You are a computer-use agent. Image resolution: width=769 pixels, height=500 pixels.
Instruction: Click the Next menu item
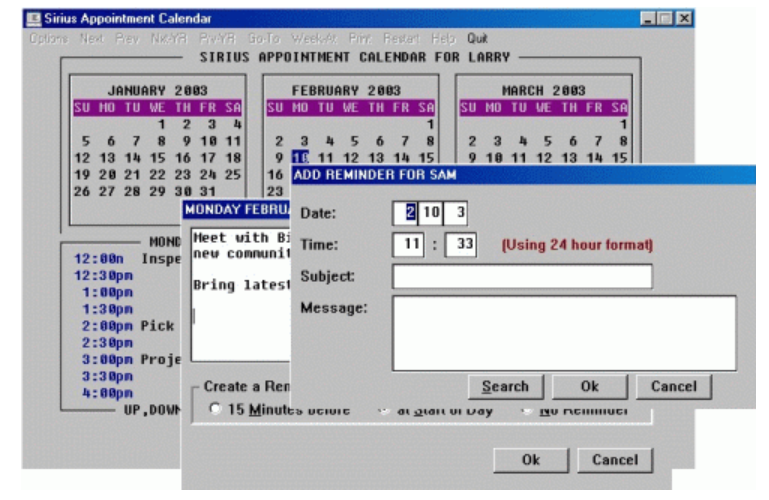point(92,38)
